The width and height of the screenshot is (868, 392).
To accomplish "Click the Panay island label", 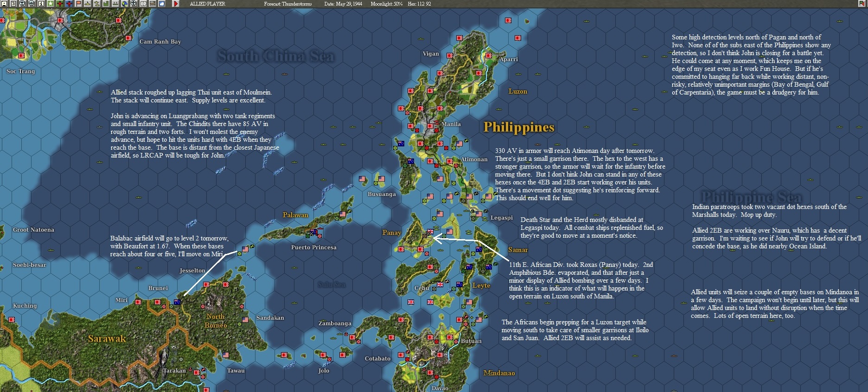I will tap(392, 233).
